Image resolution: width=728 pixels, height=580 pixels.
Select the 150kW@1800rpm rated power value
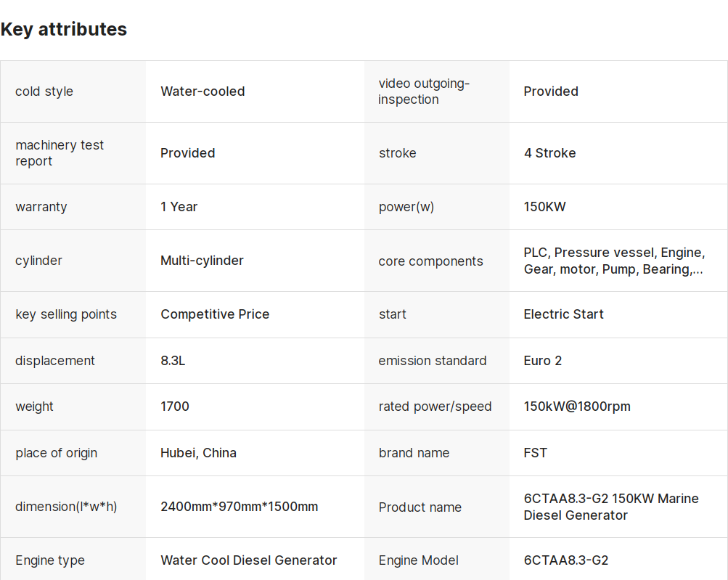tap(577, 407)
